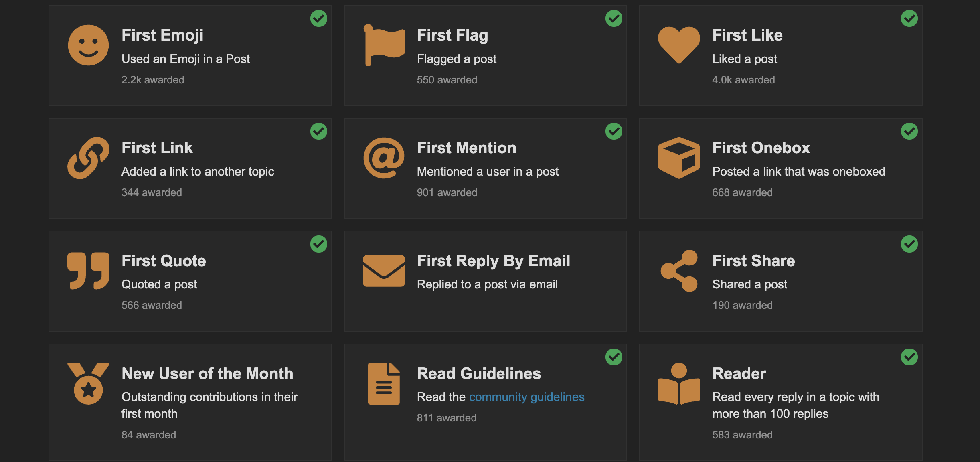Viewport: 980px width, 462px height.
Task: Click the green checkmark on First Emoji card
Action: click(x=319, y=18)
